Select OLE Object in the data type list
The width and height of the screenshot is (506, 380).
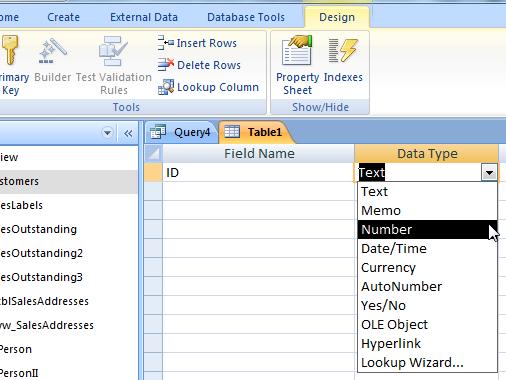coord(427,325)
